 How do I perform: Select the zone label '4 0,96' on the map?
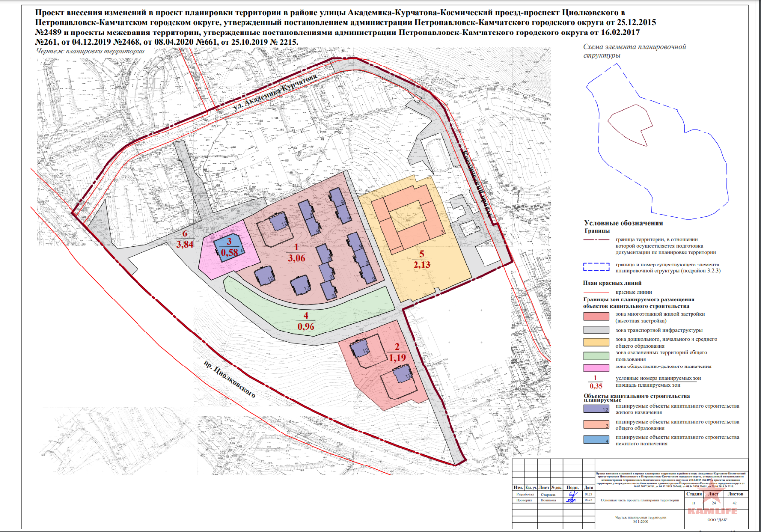[x=306, y=321]
